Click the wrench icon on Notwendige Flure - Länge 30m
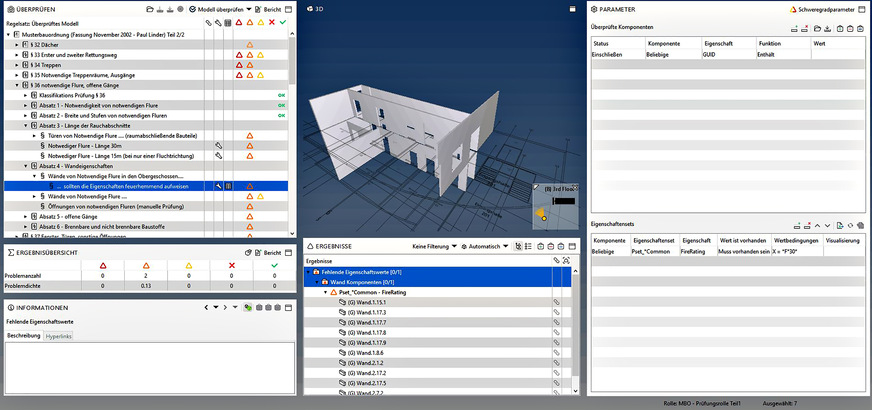This screenshot has width=872, height=410. tap(218, 145)
